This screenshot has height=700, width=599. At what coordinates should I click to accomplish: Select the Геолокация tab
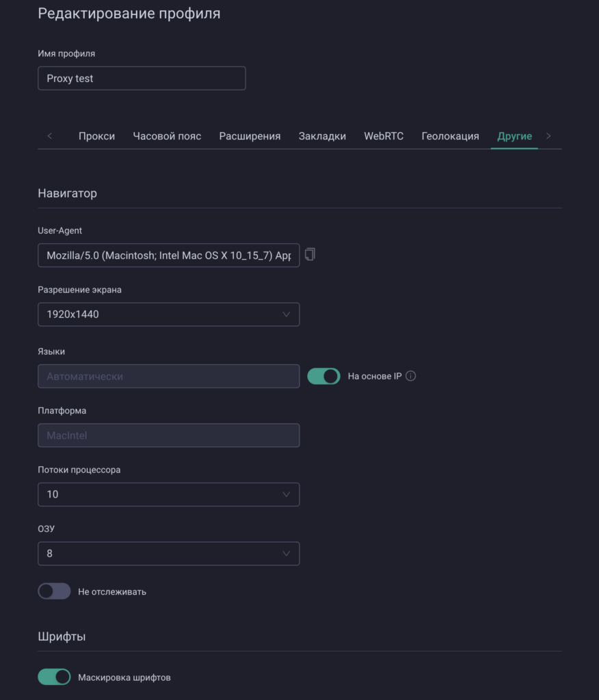coord(451,136)
